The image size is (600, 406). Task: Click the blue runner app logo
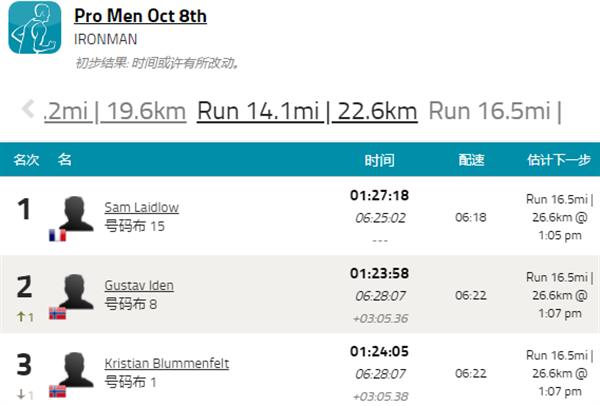point(34,28)
